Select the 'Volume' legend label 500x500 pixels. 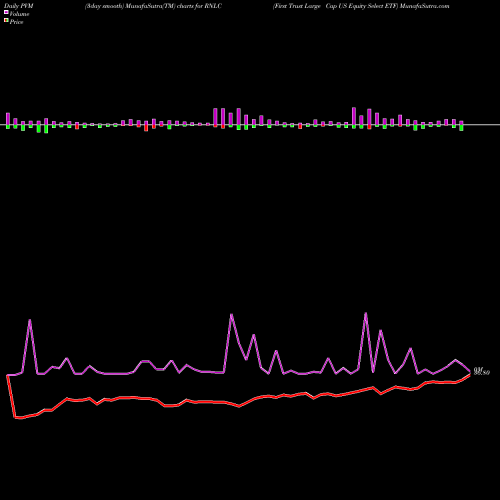point(19,14)
